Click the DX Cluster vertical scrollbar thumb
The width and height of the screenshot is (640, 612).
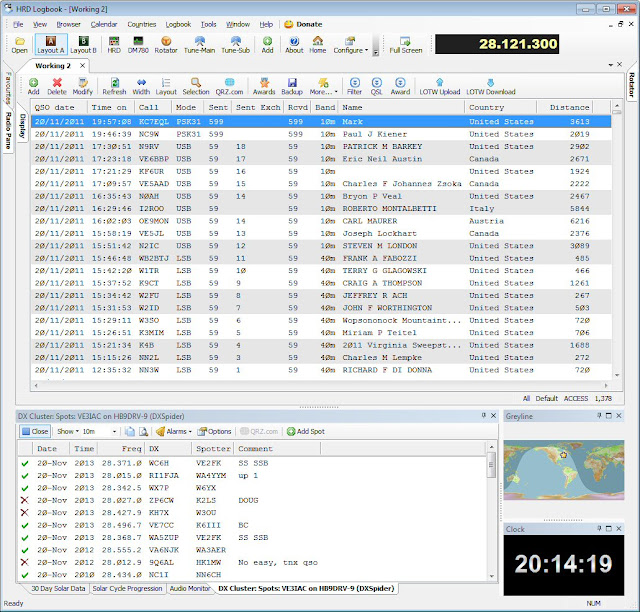(x=491, y=465)
